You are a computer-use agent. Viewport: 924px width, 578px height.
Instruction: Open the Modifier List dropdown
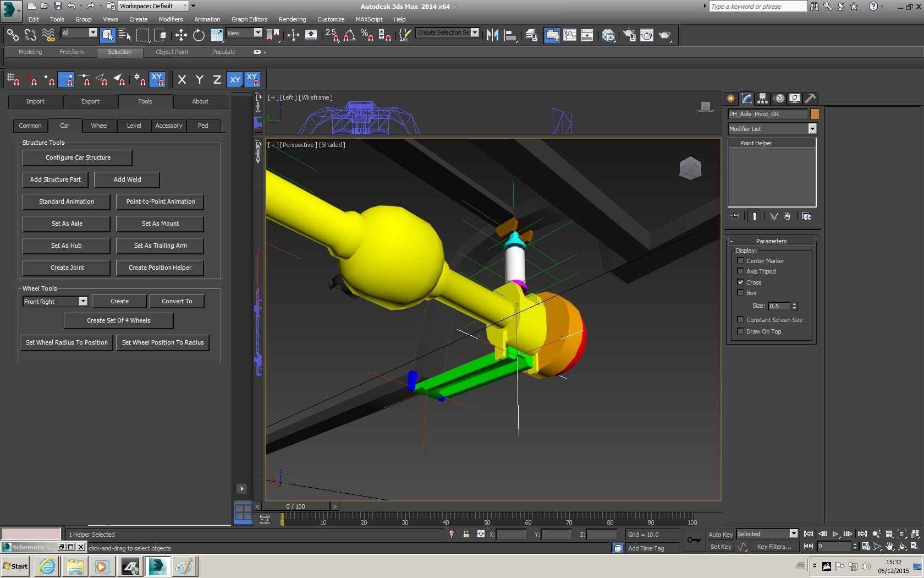click(812, 129)
